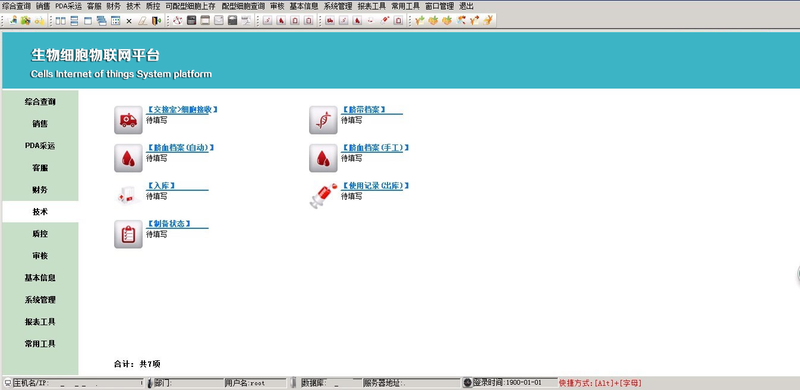Open the 【制备状态】 link
The width and height of the screenshot is (800, 390).
point(169,224)
